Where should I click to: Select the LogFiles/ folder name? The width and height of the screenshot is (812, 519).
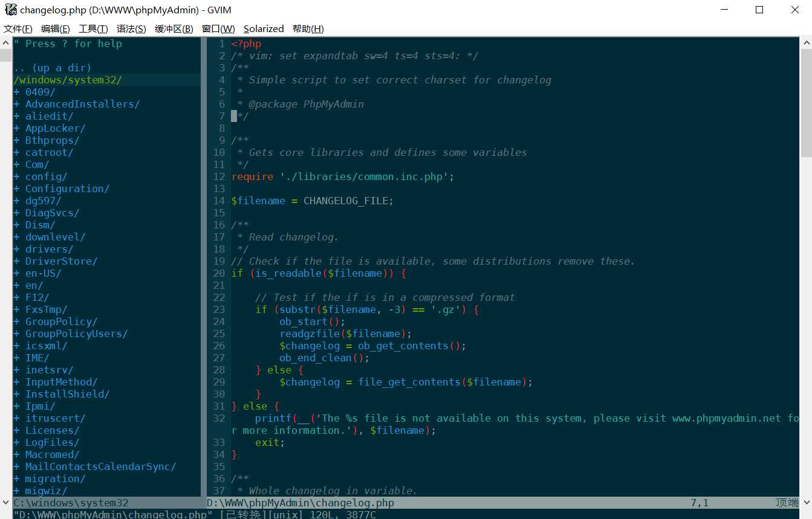[52, 442]
